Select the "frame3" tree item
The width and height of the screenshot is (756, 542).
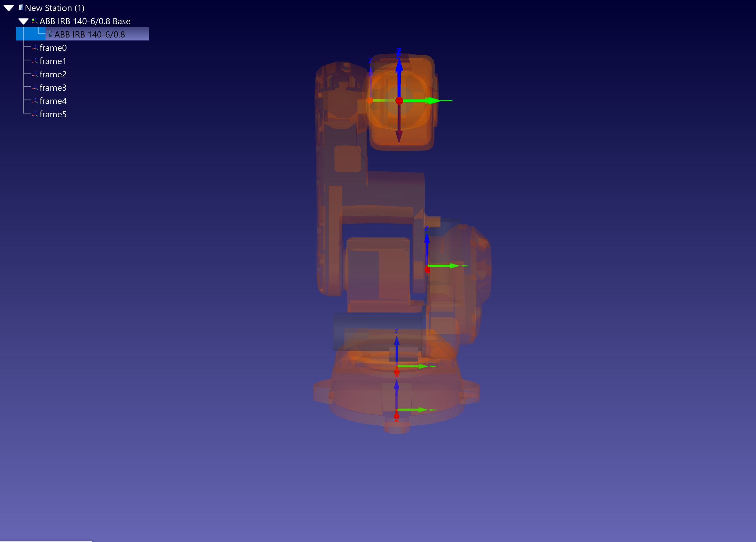pyautogui.click(x=53, y=88)
